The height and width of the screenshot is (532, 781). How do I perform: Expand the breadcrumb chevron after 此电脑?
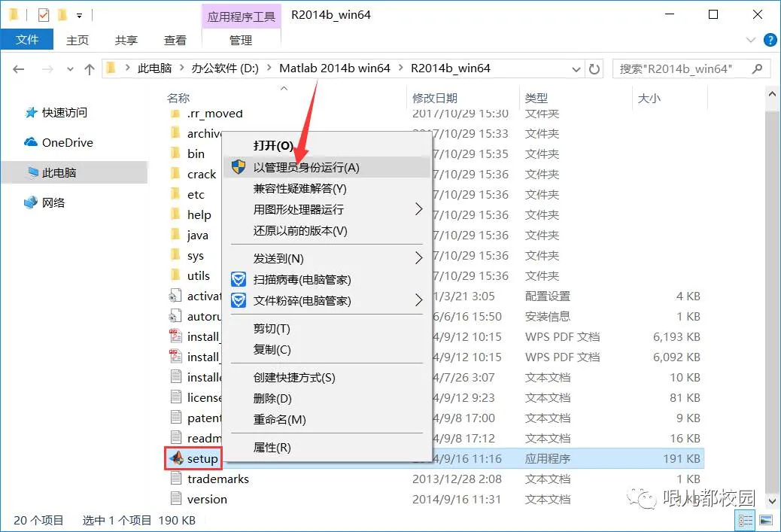click(x=182, y=68)
